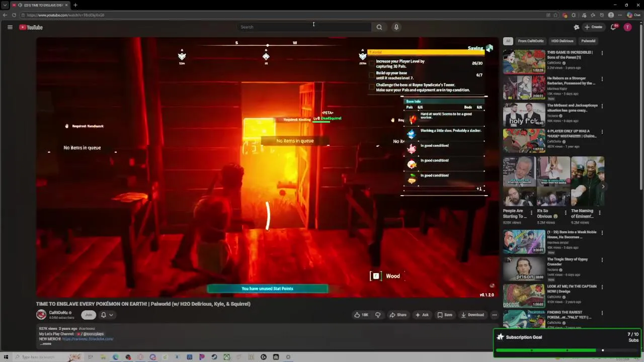Open the DREDGE video thumbnail
This screenshot has height=362, width=644.
pos(524,296)
